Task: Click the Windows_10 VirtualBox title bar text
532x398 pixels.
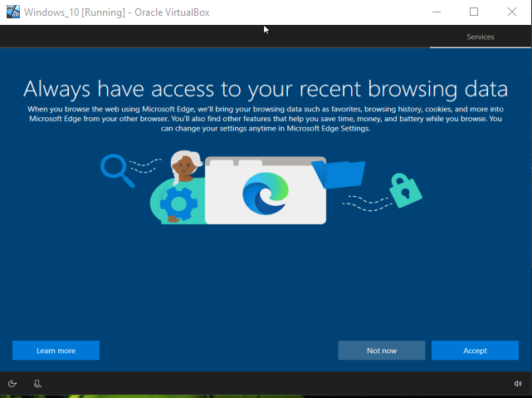Action: point(120,12)
